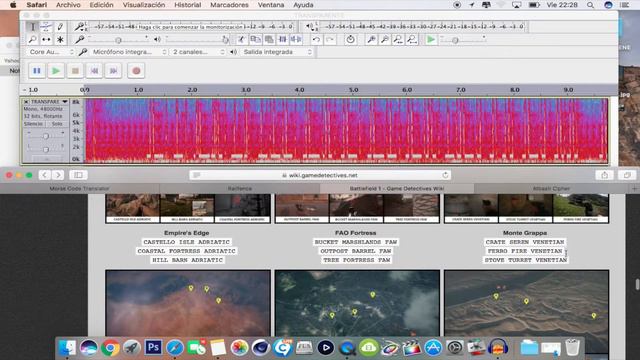
Task: Click the 5.0 mark on the timeline ruler
Action: [x=353, y=90]
